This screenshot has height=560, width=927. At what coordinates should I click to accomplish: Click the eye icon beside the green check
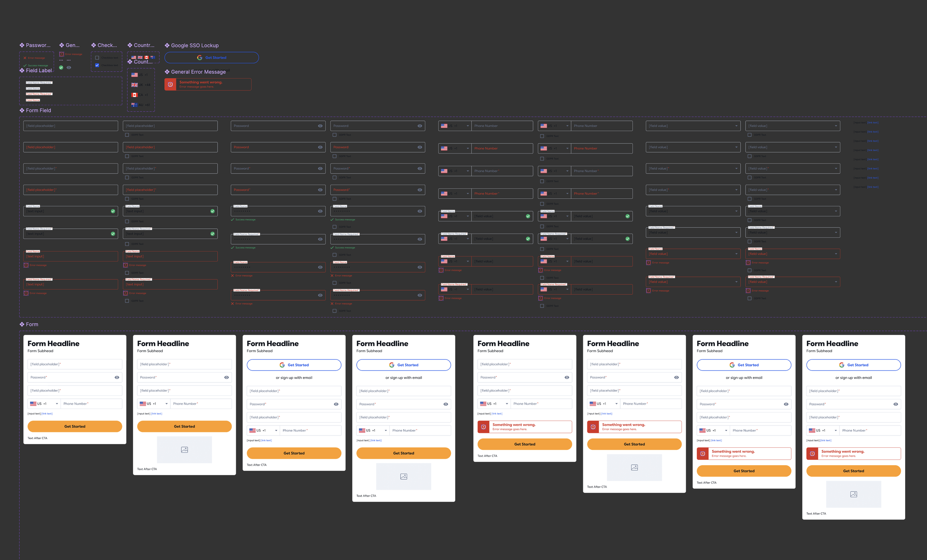(69, 68)
